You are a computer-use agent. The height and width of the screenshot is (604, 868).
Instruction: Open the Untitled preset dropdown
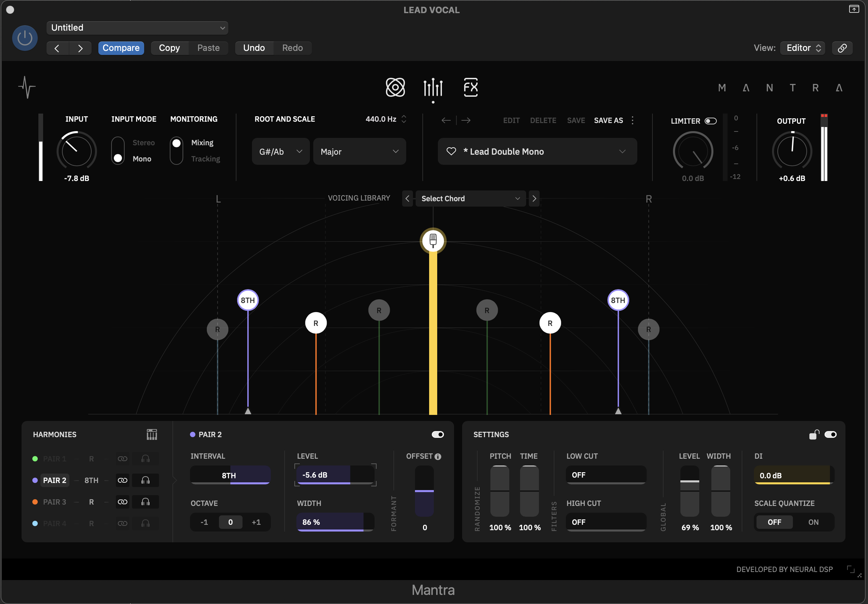tap(137, 28)
